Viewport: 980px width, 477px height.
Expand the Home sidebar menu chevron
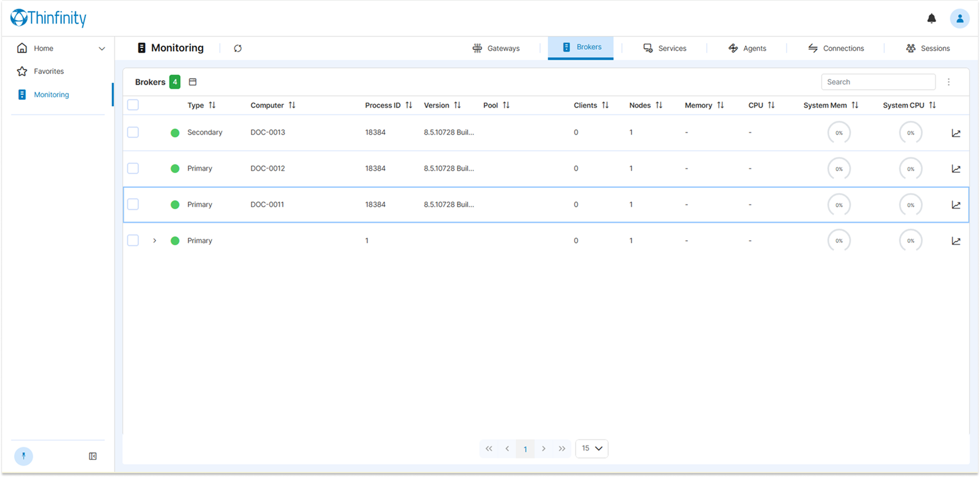102,49
